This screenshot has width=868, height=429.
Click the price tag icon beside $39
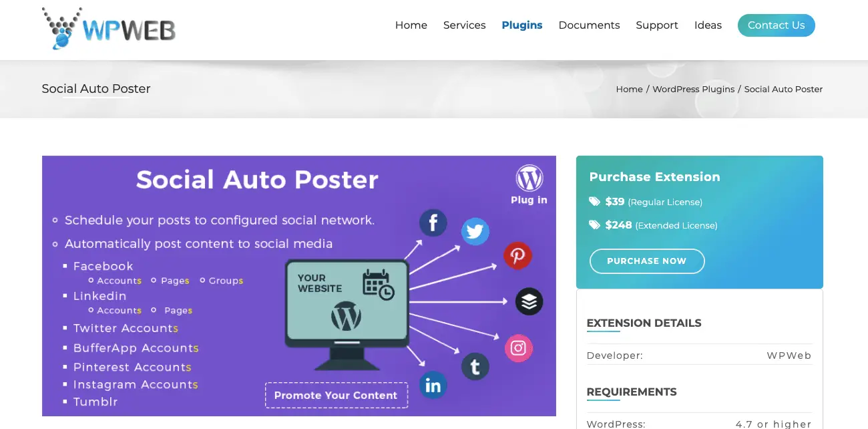pyautogui.click(x=594, y=202)
